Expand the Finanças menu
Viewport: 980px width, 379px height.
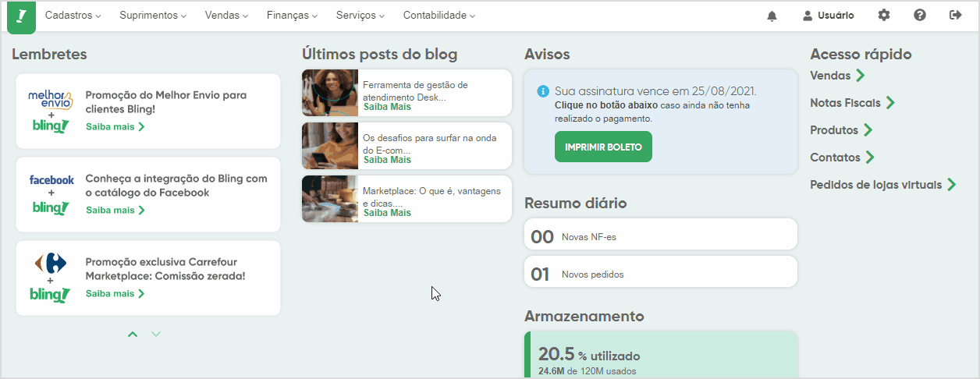point(292,16)
